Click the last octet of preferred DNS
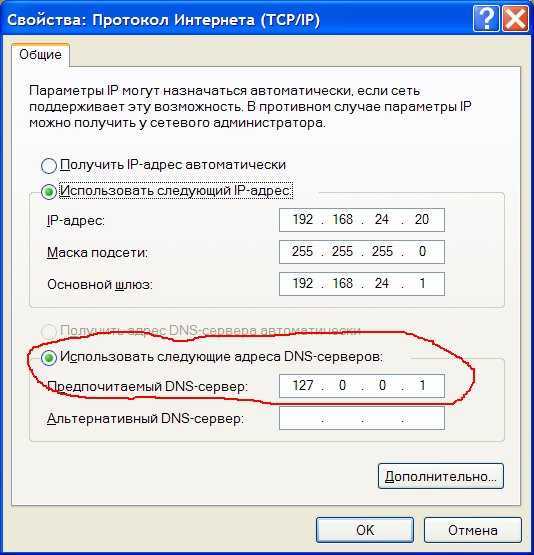 [x=422, y=385]
